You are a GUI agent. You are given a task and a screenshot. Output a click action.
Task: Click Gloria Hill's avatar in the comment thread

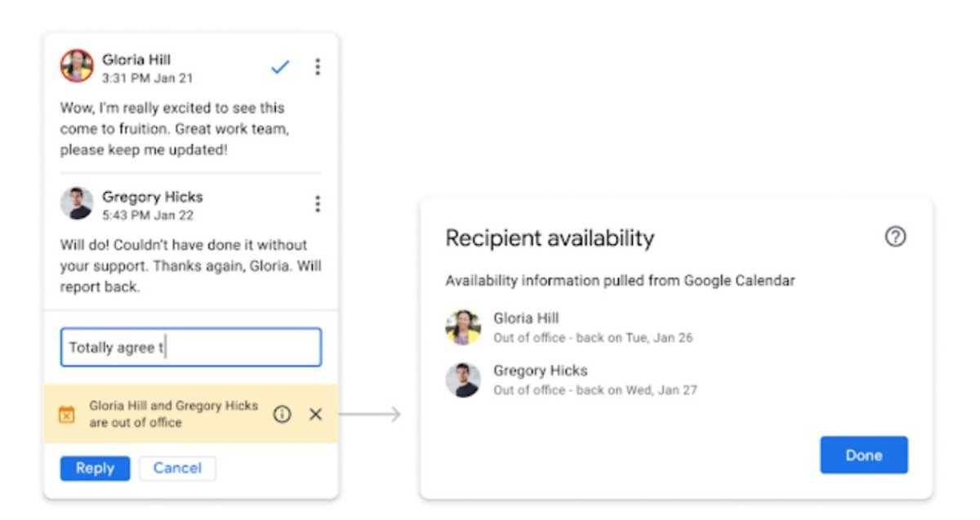(77, 66)
